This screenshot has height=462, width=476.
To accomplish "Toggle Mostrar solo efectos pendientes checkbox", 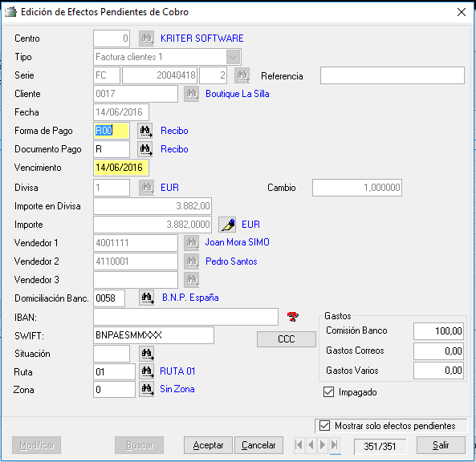I will pyautogui.click(x=324, y=426).
